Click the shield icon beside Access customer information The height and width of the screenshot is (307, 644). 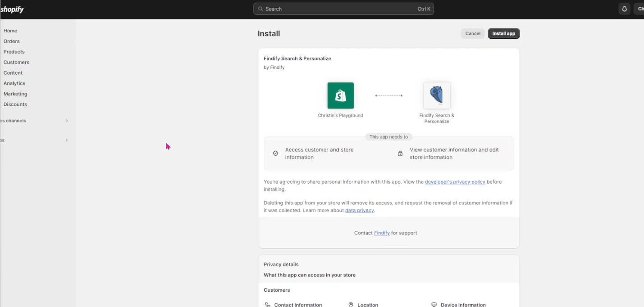tap(275, 153)
